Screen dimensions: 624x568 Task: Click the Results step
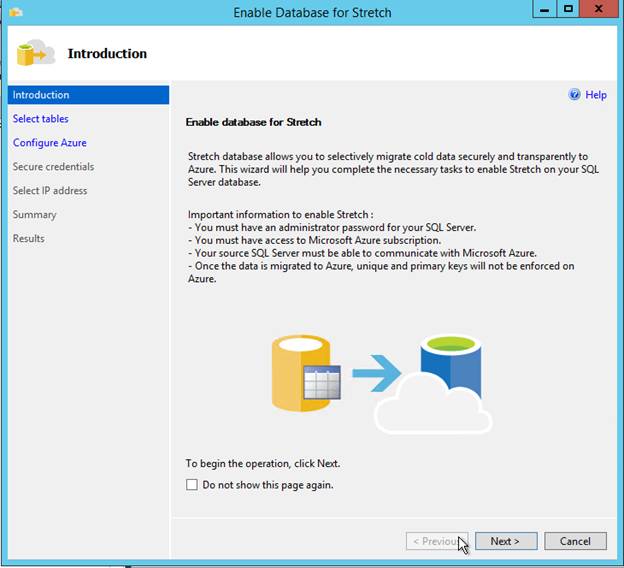pyautogui.click(x=29, y=238)
